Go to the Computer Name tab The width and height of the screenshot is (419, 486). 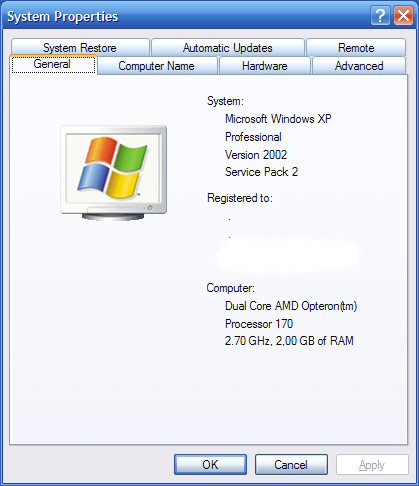click(x=157, y=66)
